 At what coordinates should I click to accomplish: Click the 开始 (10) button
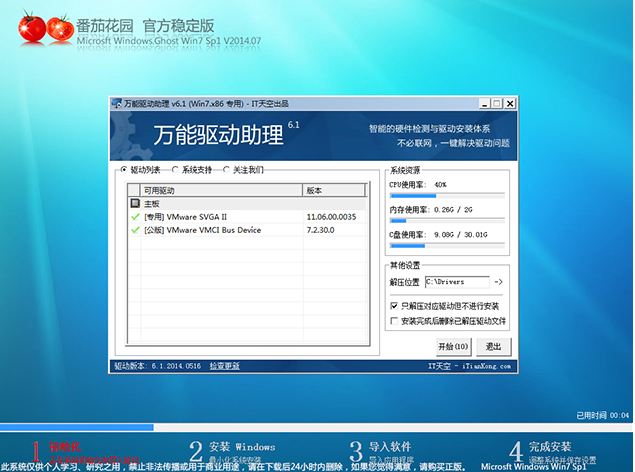click(x=453, y=347)
